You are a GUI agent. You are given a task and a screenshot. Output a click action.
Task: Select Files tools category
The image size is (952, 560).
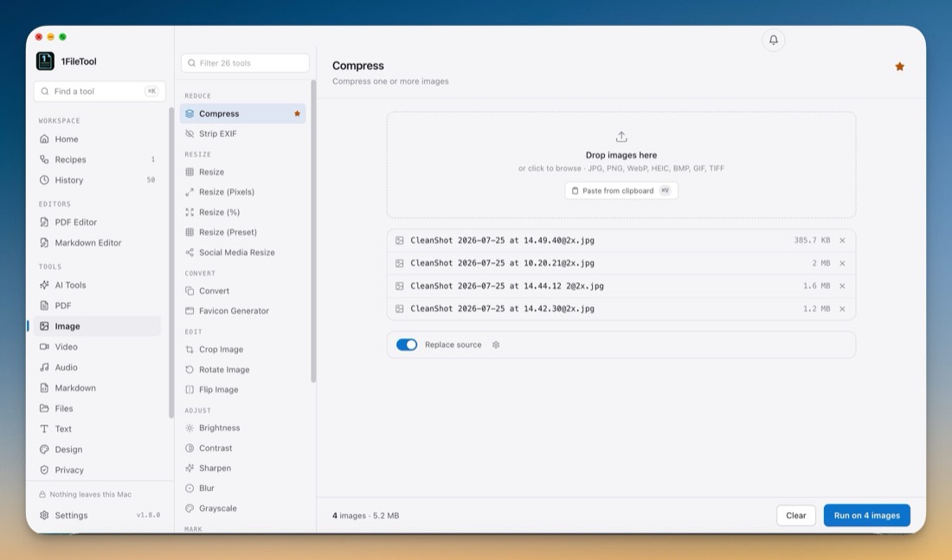click(97, 409)
